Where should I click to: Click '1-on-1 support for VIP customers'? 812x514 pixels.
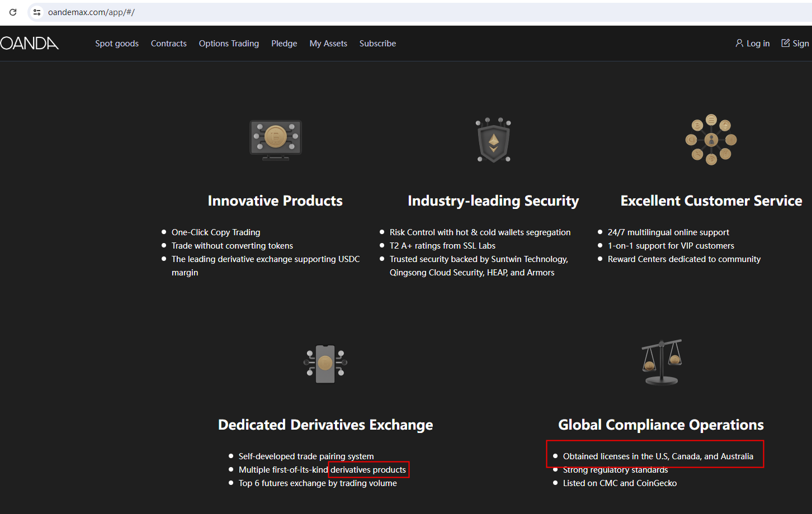click(x=671, y=246)
